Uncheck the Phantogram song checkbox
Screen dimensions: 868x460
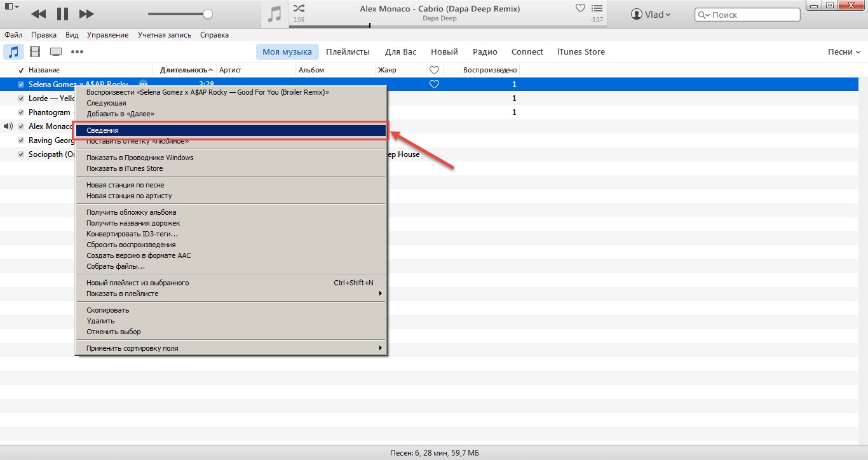tap(21, 112)
